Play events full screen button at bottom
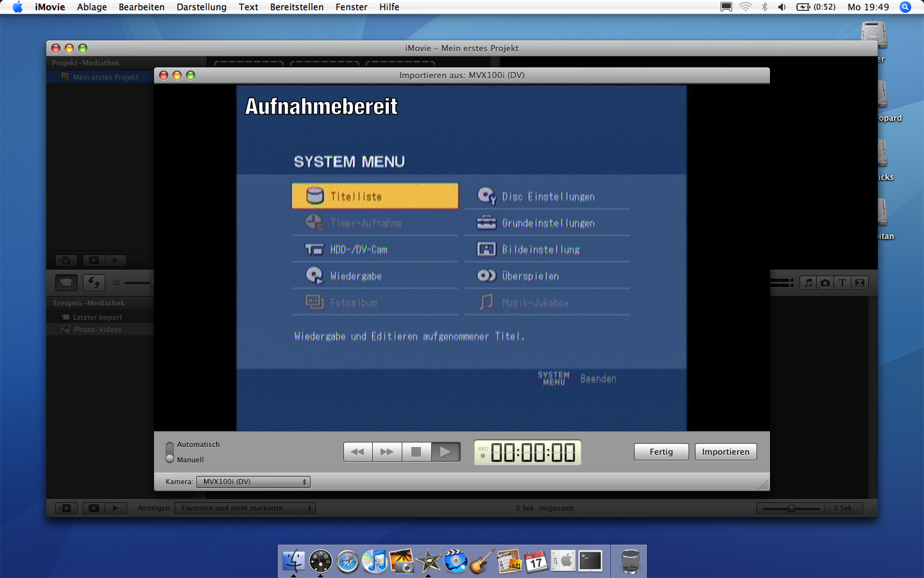The image size is (924, 578). 94,508
